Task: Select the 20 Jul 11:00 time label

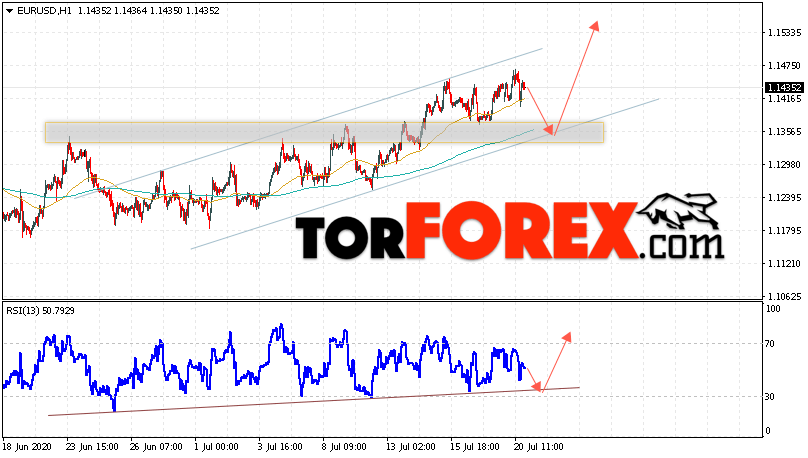Action: (x=538, y=447)
